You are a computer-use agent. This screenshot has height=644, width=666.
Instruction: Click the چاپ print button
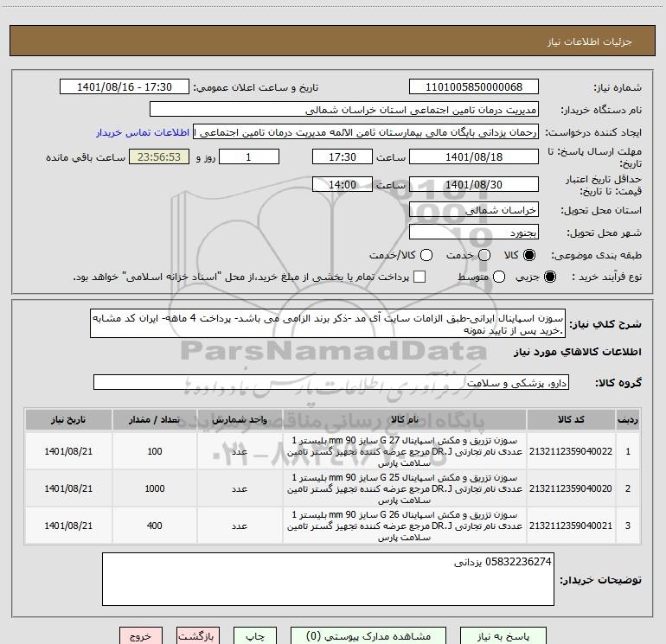(x=255, y=636)
